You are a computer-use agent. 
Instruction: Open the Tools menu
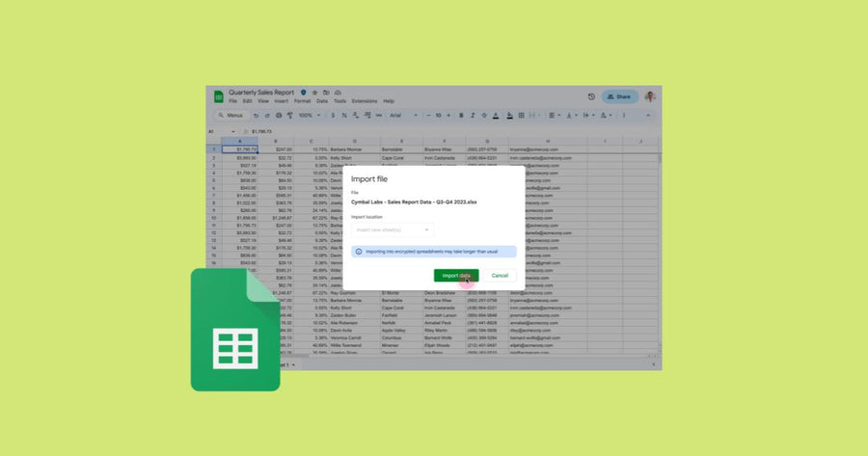pos(339,101)
